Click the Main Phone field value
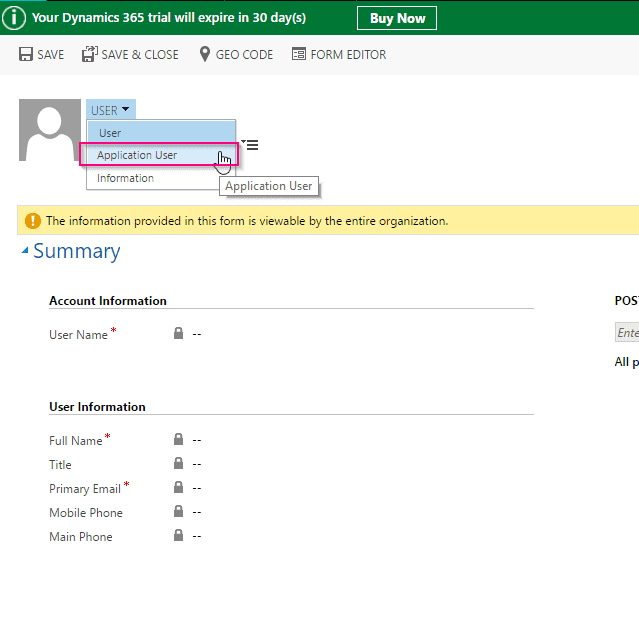Screen dimensions: 639x642 click(197, 536)
